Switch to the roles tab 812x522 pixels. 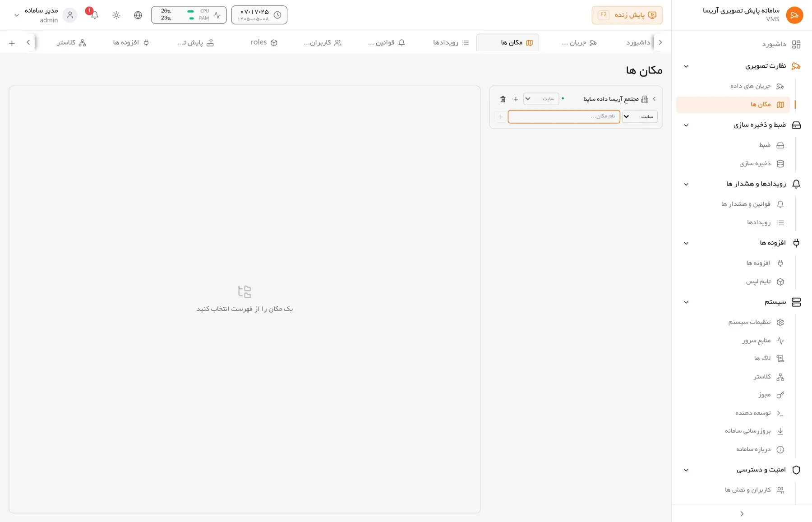pos(264,42)
